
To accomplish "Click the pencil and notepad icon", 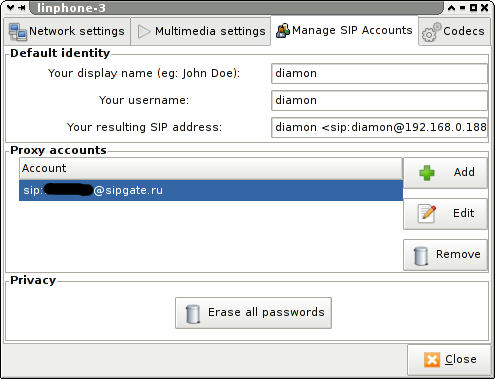I will coord(427,214).
